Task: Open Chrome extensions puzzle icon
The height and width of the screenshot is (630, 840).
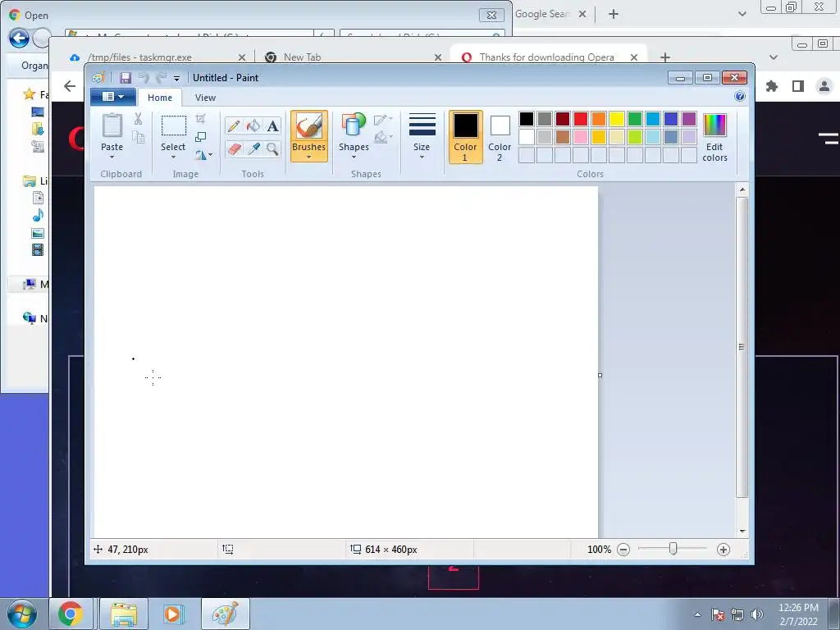Action: point(771,85)
